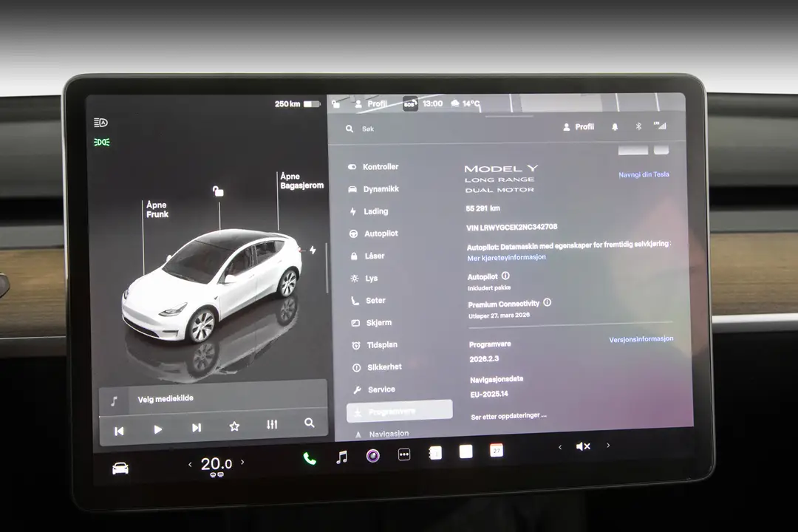Open the notebook app icon in dock
Viewport: 798px width, 532px height.
coord(435,453)
